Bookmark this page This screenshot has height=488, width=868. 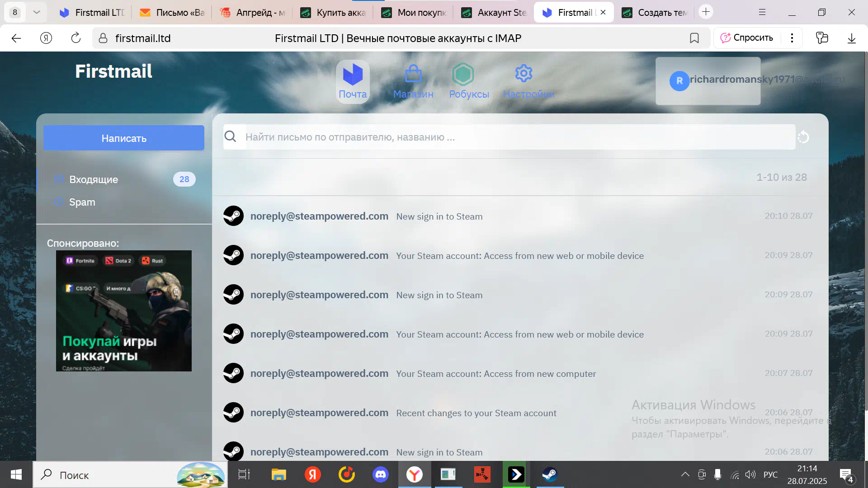pyautogui.click(x=694, y=38)
